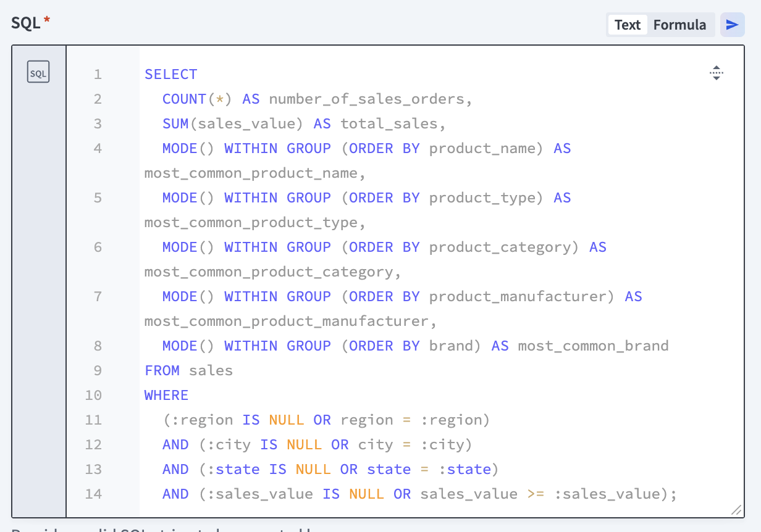Click the vertical expand handle icon above the editor
Screen dimensions: 761x532
pos(717,72)
